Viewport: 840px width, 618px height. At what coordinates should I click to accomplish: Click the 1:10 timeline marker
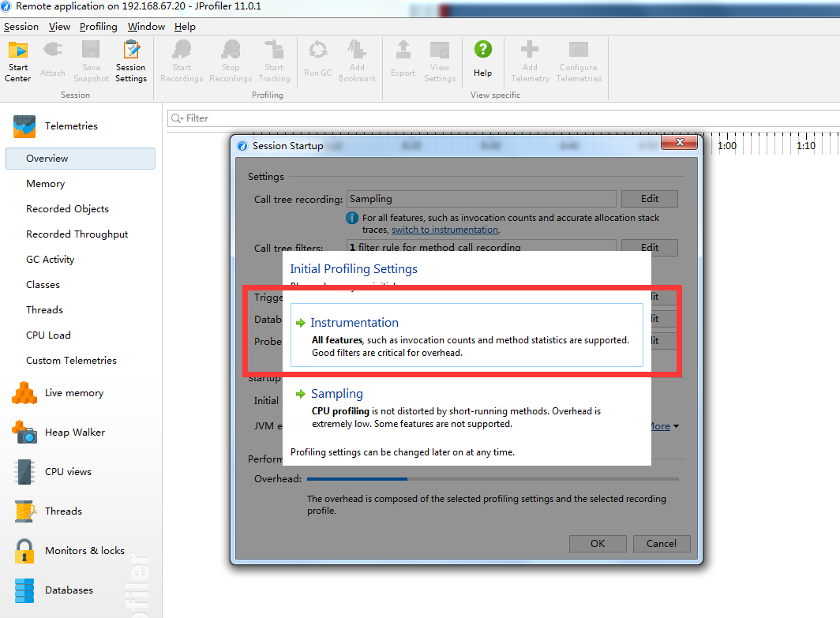[806, 146]
